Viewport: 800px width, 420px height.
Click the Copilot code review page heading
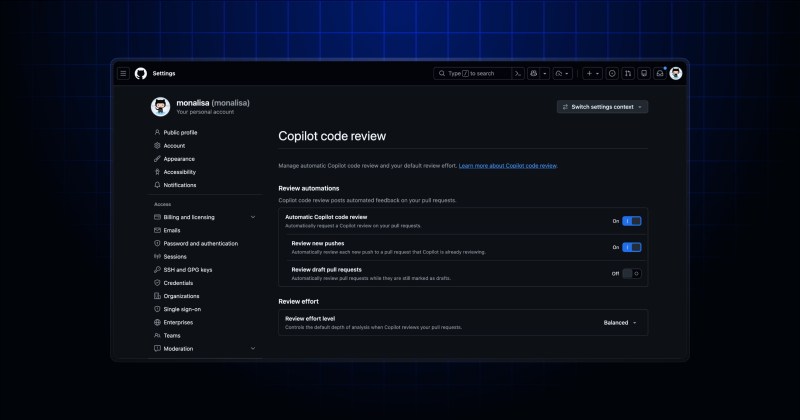pos(332,136)
